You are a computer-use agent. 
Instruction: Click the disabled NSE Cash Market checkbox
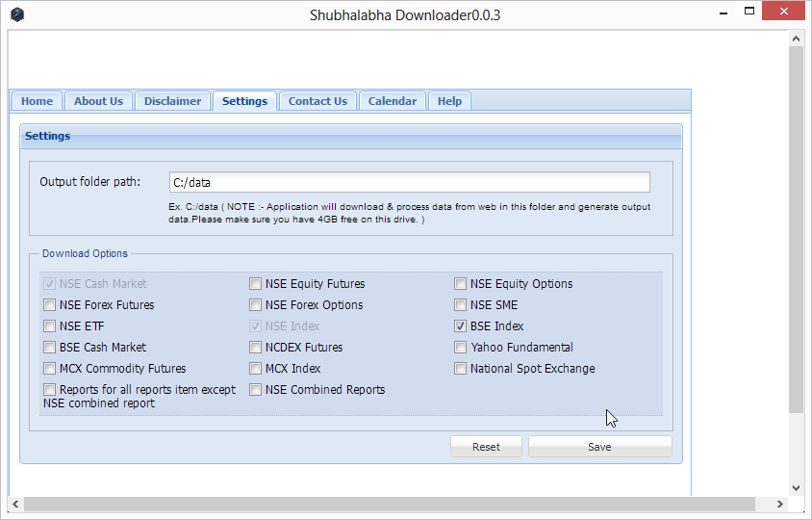50,283
